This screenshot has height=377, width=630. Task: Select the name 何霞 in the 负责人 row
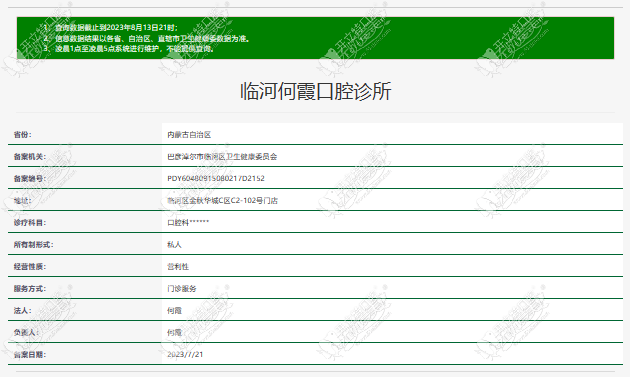pyautogui.click(x=174, y=332)
